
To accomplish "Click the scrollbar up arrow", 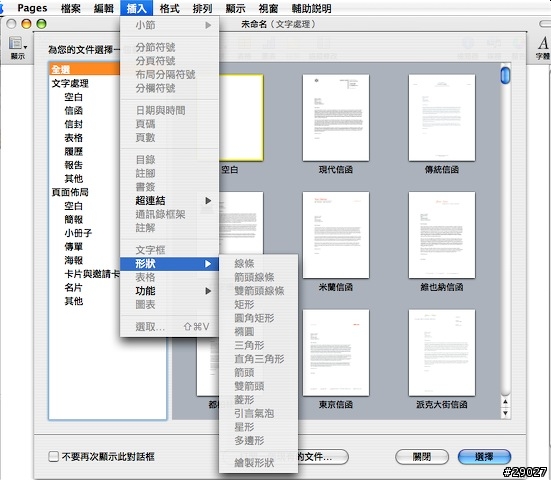I will click(x=505, y=402).
